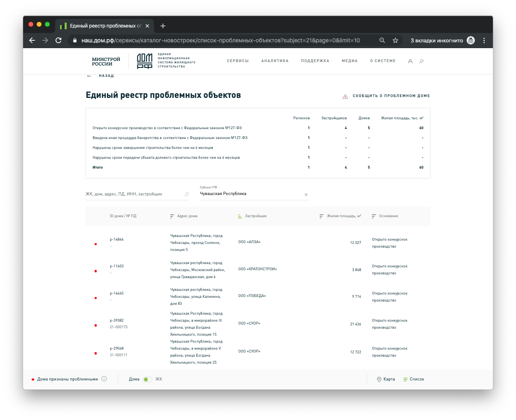Select the Единый реестр browser tab
The height and width of the screenshot is (420, 516).
point(104,26)
